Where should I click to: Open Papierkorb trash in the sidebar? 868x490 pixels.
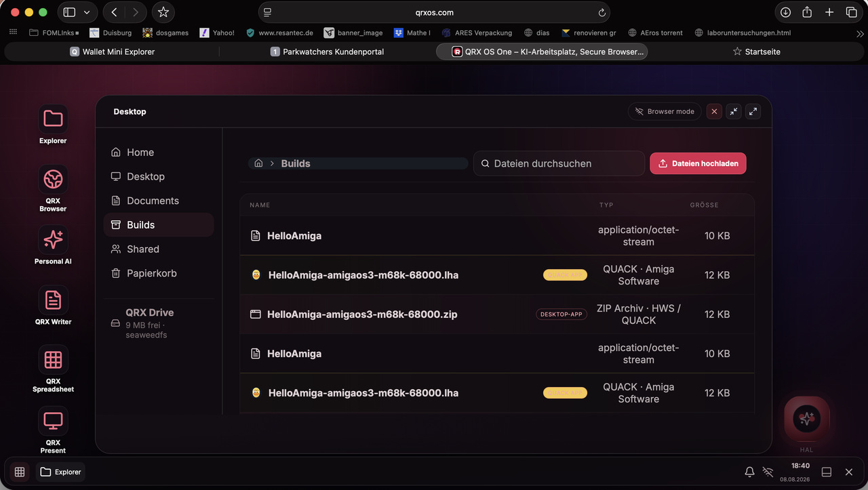coord(159,273)
